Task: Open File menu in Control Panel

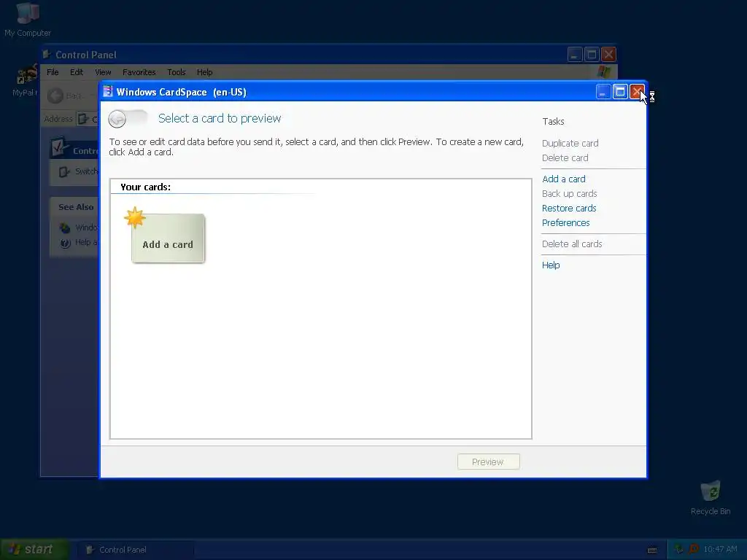Action: (53, 72)
